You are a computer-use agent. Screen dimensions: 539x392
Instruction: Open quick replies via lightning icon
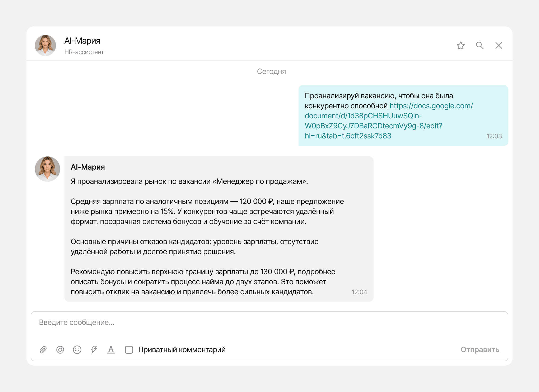(x=94, y=350)
